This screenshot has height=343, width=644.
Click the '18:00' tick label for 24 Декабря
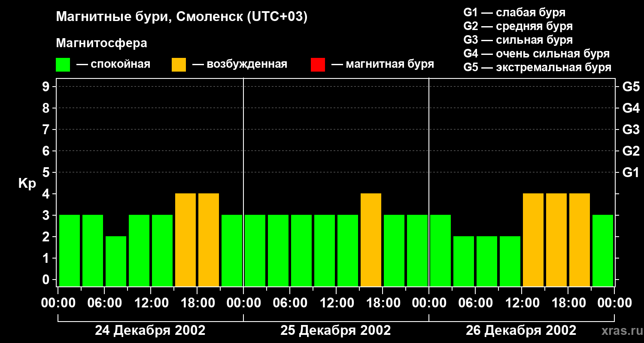pos(197,303)
